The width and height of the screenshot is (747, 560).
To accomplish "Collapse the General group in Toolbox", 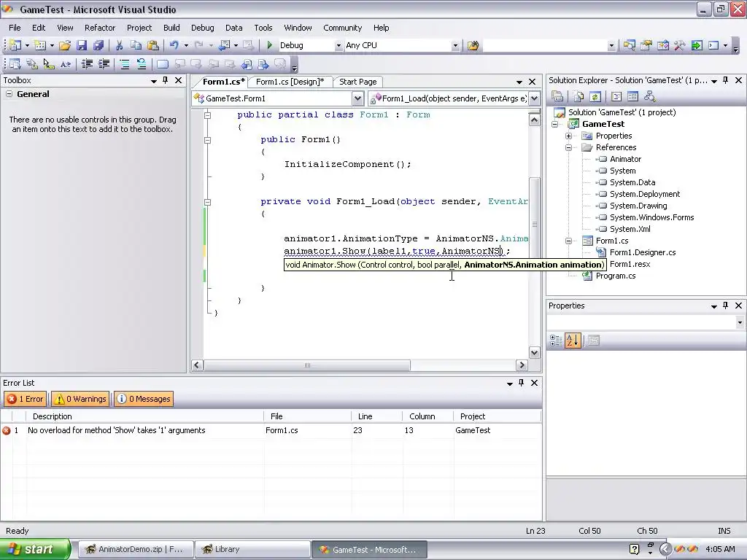I will (9, 94).
